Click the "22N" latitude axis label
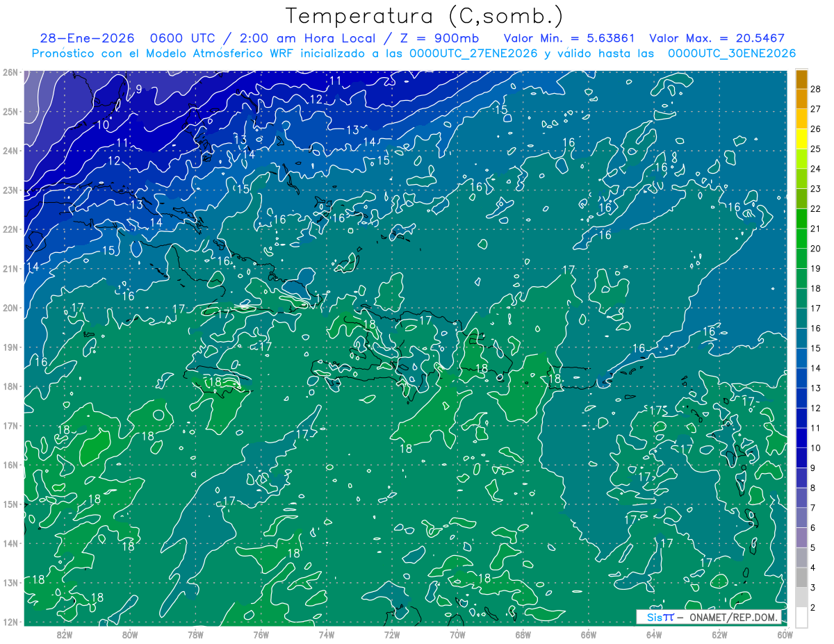The height and width of the screenshot is (644, 834). 10,229
